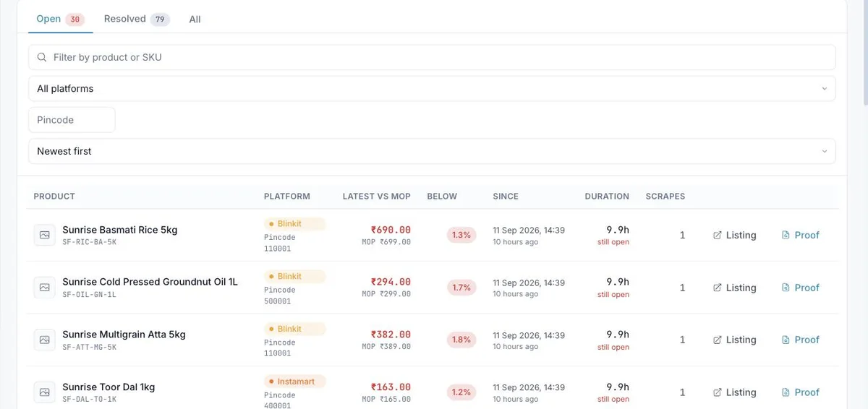Screen dimensions: 868x409
Task: Click the search magnifier icon
Action: [42, 57]
